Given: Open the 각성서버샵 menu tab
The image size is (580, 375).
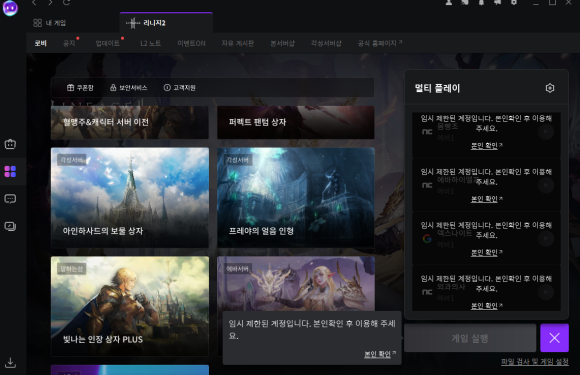Looking at the screenshot, I should click(326, 43).
